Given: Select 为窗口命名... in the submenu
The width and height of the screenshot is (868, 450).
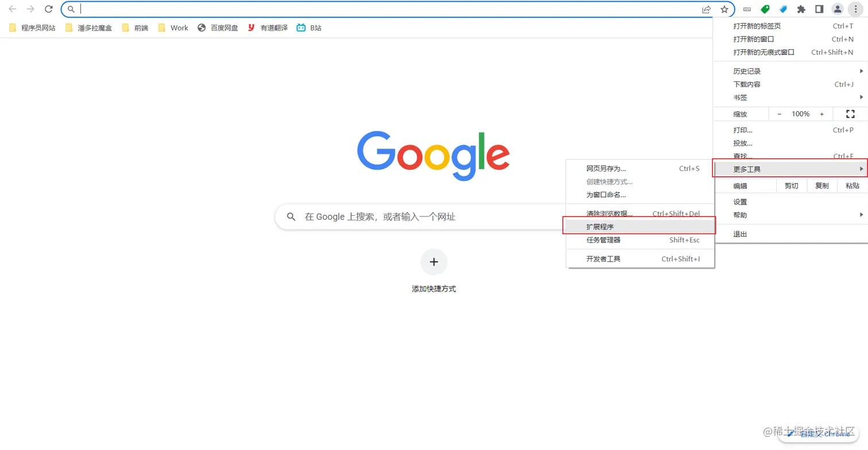Looking at the screenshot, I should pyautogui.click(x=640, y=195).
